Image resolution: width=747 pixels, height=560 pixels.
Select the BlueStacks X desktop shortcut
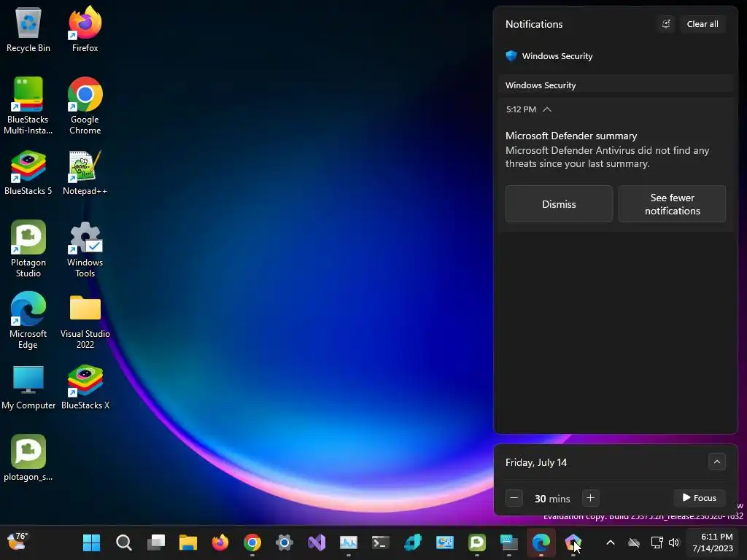pos(85,387)
